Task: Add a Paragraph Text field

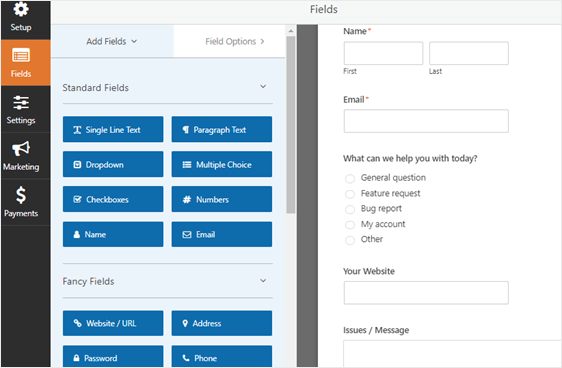Action: pos(222,129)
